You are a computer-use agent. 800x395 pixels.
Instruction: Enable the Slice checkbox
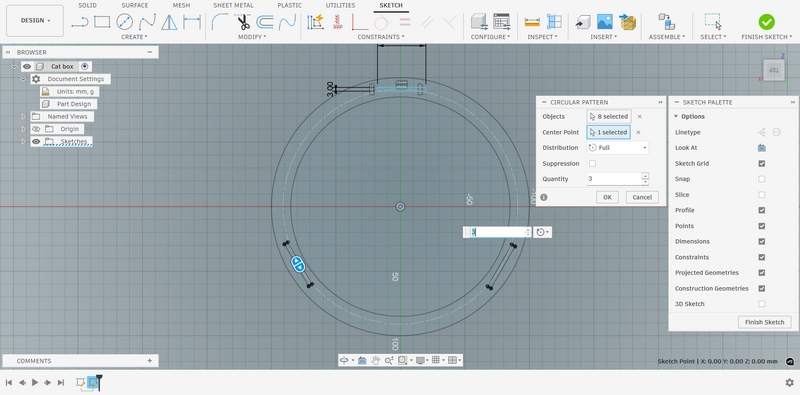tap(761, 194)
